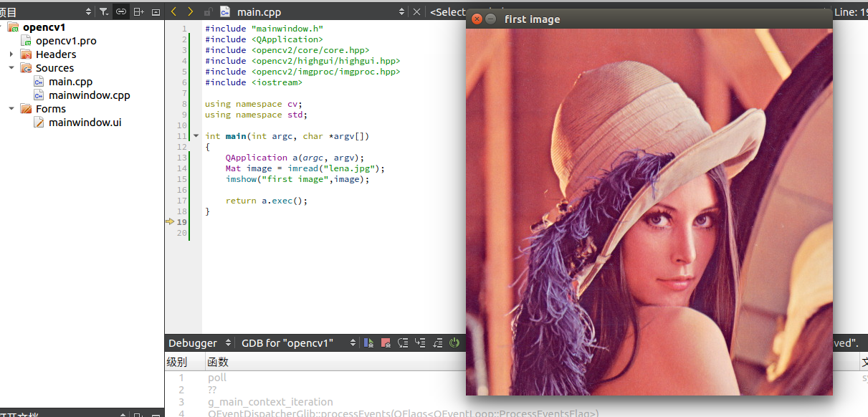Click the #include <QApplication> line

click(264, 39)
